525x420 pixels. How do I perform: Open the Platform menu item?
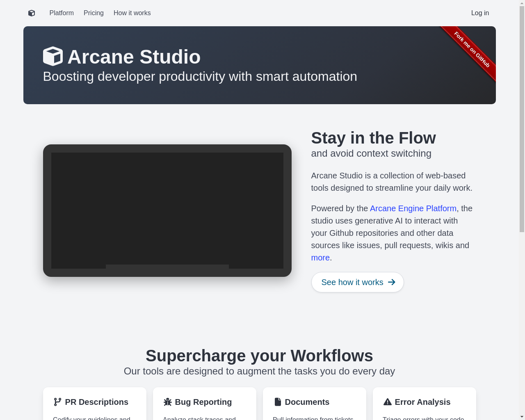point(62,13)
